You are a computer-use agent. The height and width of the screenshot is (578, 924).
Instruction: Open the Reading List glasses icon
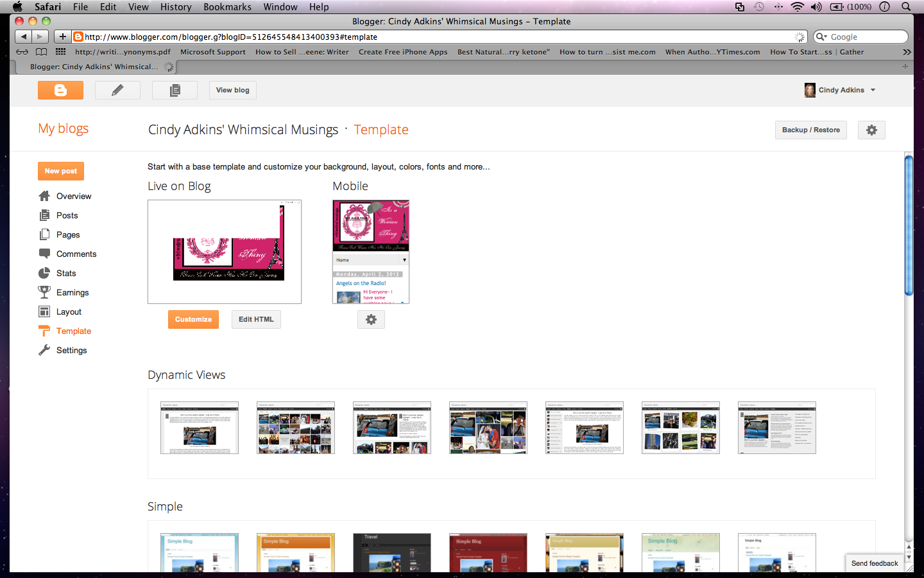[22, 52]
